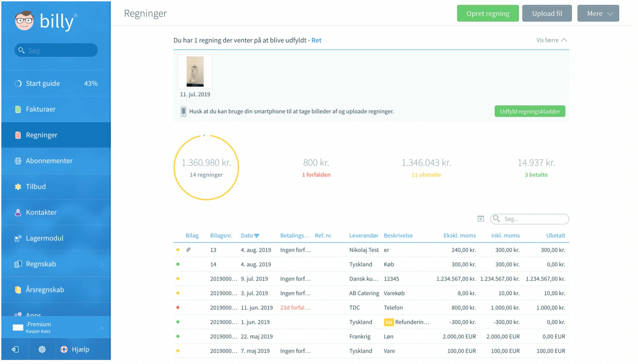Screen dimensions: 638x364
Task: Click the sidebar Søg search field
Action: click(56, 50)
